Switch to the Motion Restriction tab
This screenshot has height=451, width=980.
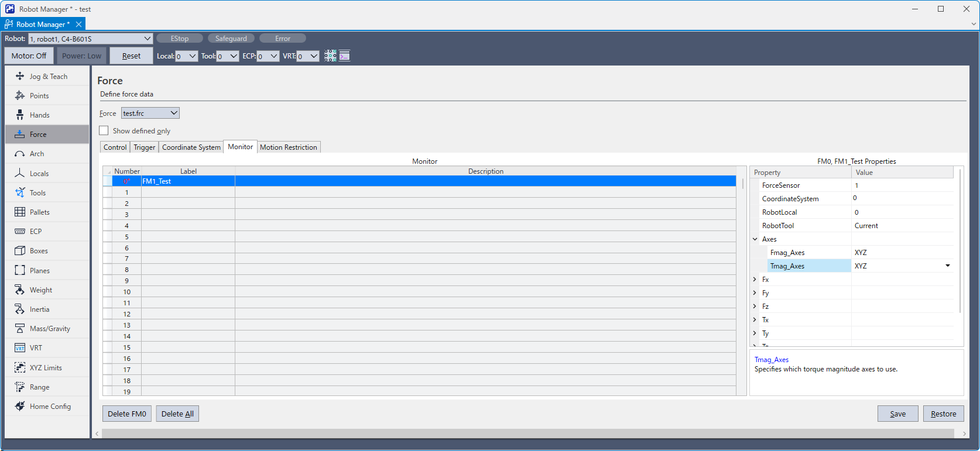point(288,147)
